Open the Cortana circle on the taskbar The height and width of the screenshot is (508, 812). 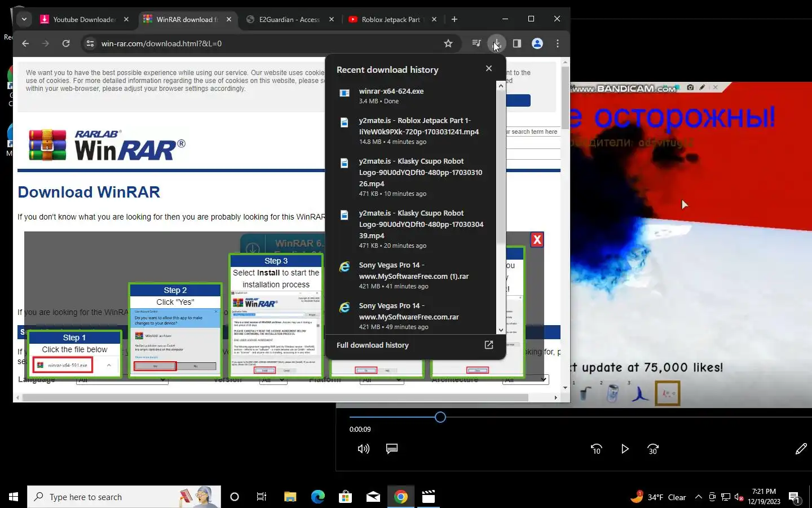tap(235, 497)
